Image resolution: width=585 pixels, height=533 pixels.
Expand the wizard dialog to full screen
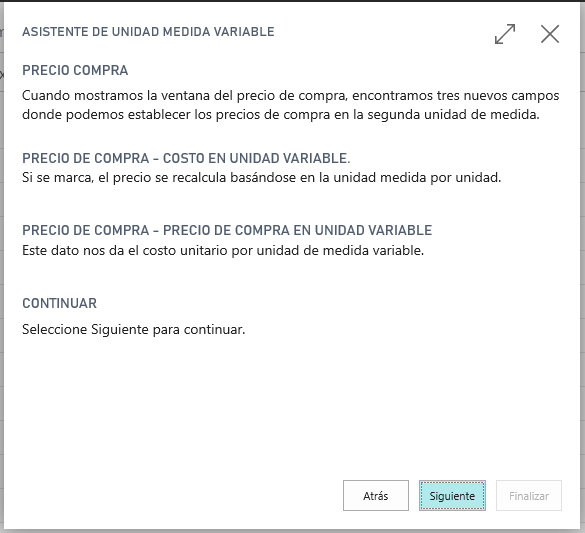(505, 34)
